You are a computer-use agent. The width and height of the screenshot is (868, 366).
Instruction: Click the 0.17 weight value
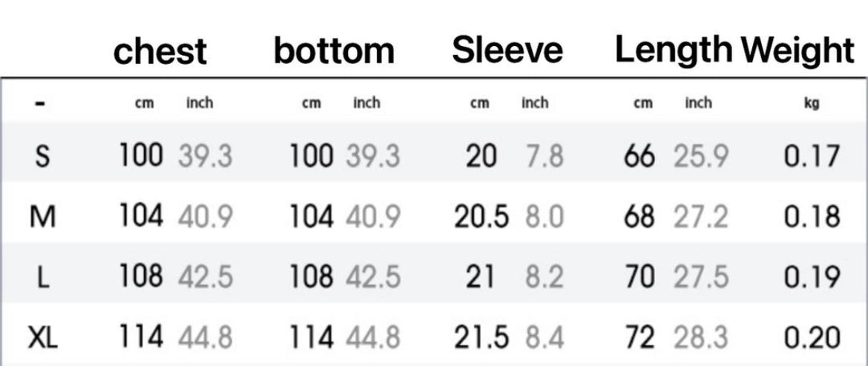tap(812, 157)
